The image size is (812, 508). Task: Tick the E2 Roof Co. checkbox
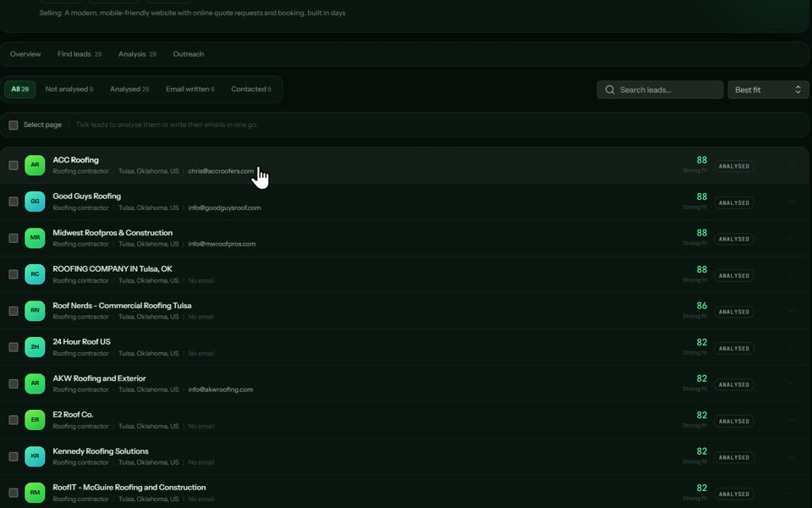tap(14, 420)
